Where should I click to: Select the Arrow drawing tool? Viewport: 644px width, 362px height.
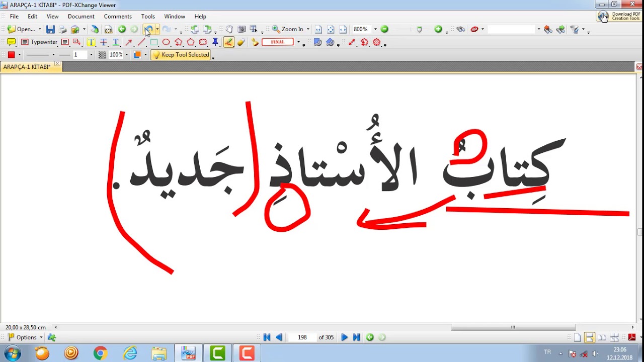point(129,42)
